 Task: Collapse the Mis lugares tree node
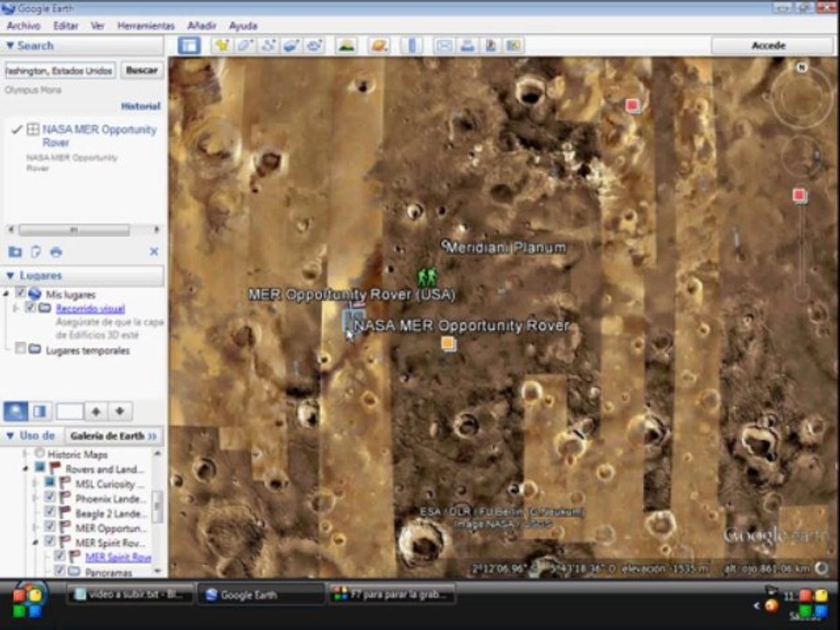pyautogui.click(x=6, y=294)
